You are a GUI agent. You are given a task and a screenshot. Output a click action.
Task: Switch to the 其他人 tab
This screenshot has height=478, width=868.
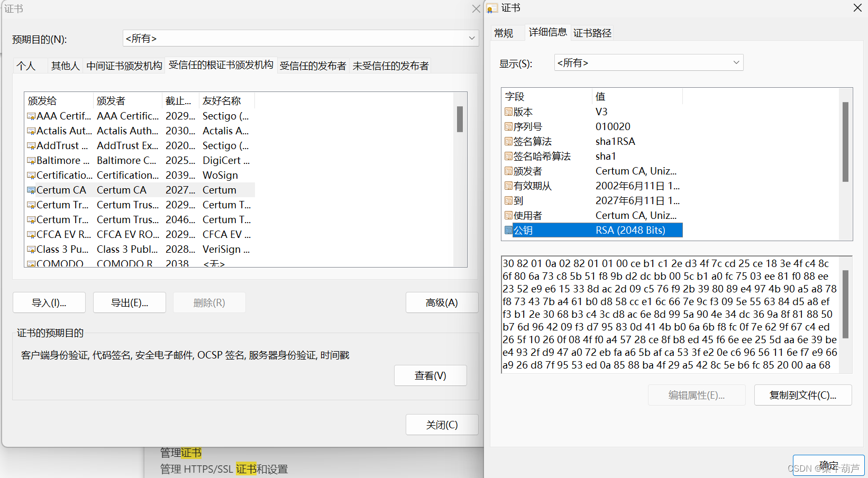click(65, 66)
